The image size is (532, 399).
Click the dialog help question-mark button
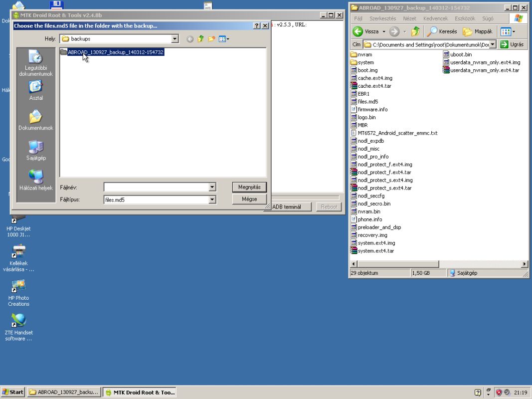click(x=257, y=26)
